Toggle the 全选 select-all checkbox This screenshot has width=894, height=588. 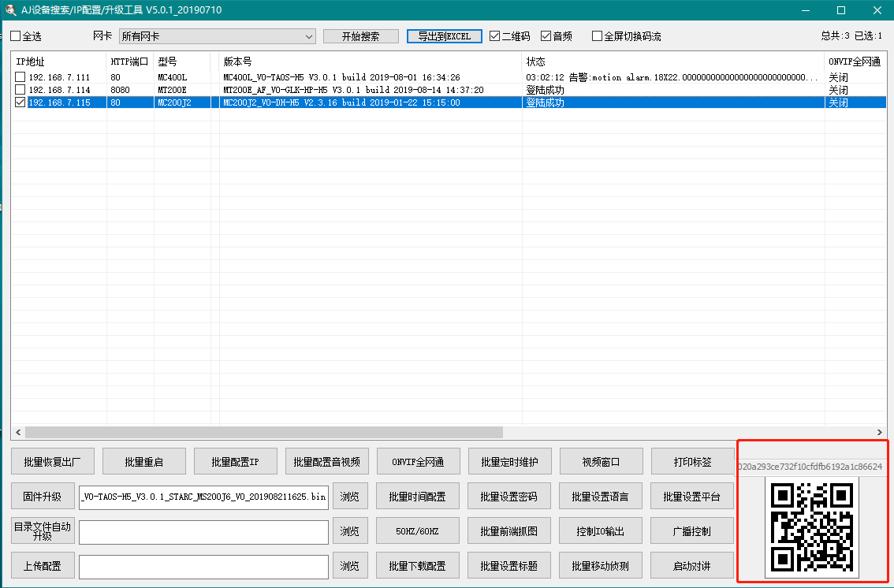[x=16, y=36]
